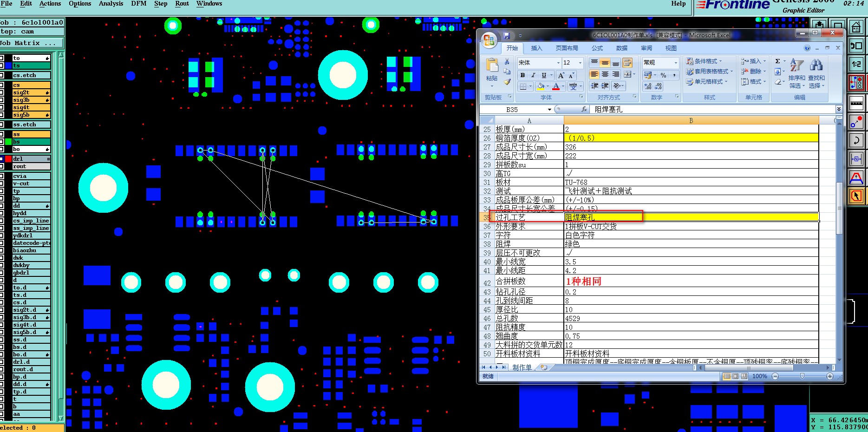Screen dimensions: 868x432
Task: Select the move point-to-point tool
Action: coord(856,121)
